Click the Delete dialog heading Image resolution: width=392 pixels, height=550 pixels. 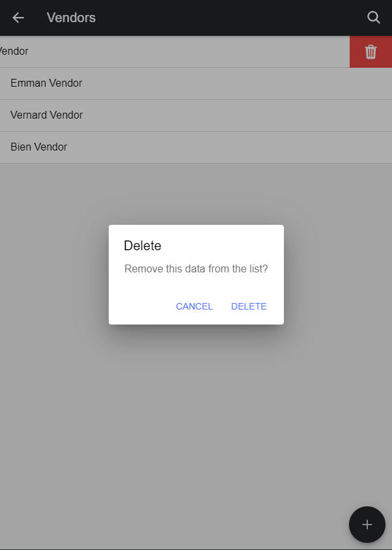(143, 246)
